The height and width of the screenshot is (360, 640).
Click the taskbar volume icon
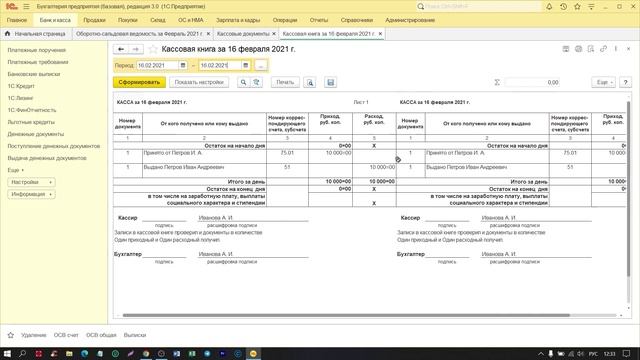[580, 354]
